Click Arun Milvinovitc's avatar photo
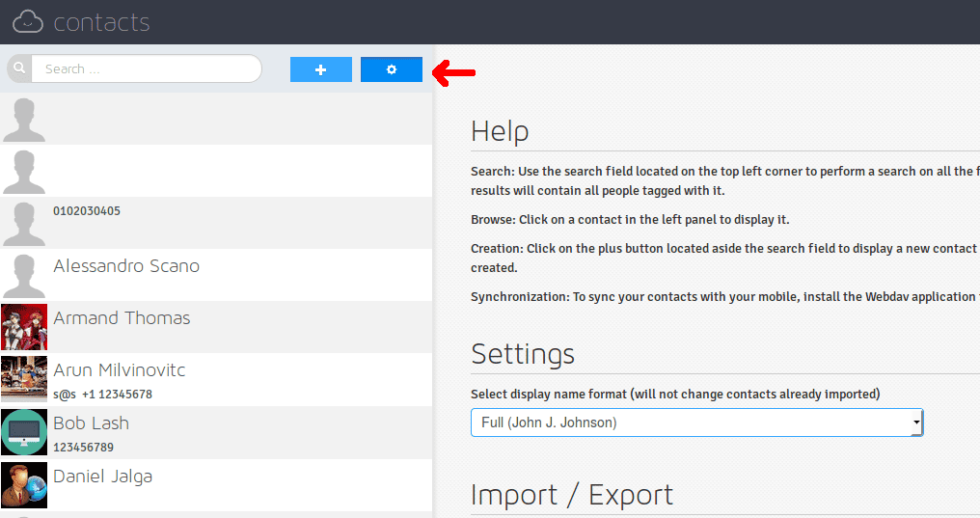 [x=24, y=379]
